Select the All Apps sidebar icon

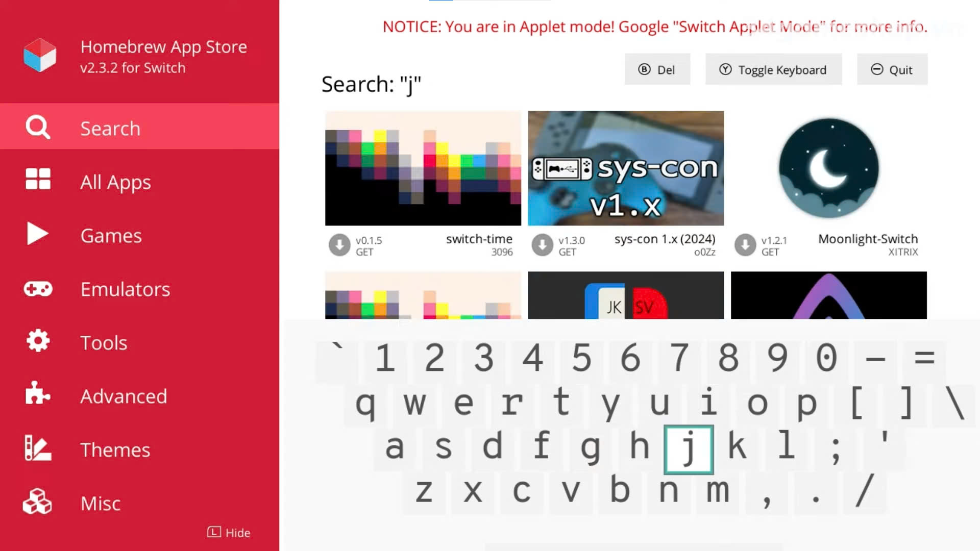click(38, 181)
